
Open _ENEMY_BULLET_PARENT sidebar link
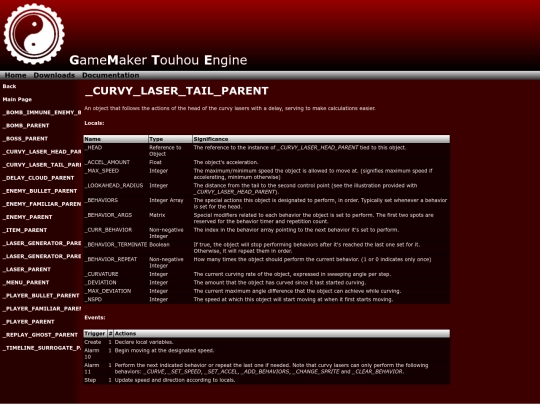(x=40, y=191)
